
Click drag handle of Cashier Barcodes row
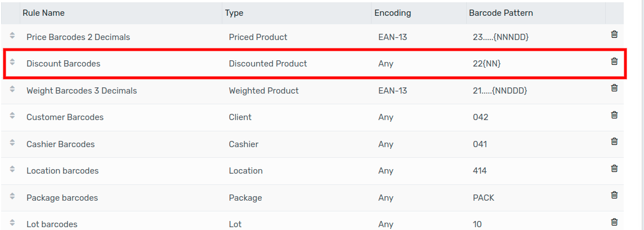(12, 143)
